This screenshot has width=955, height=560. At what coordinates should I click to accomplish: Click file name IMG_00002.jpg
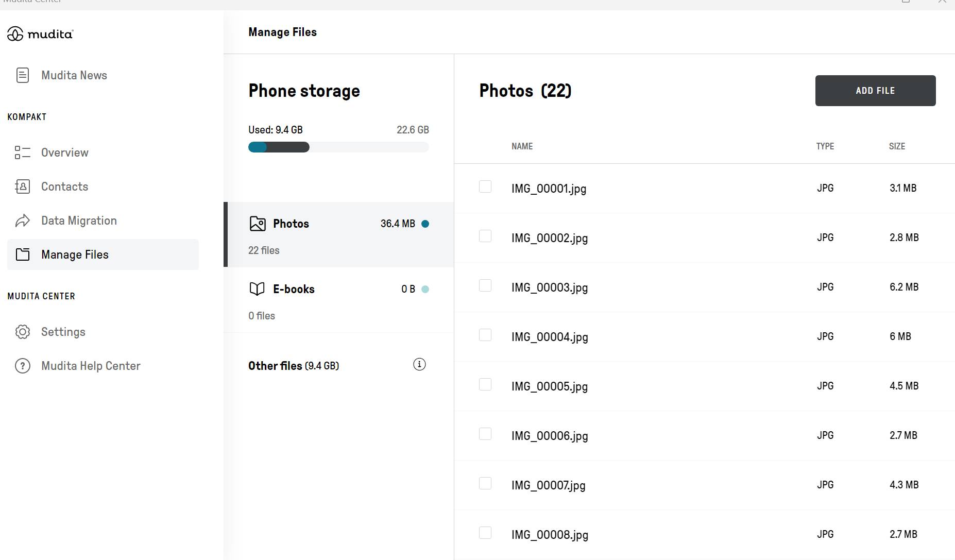(550, 238)
